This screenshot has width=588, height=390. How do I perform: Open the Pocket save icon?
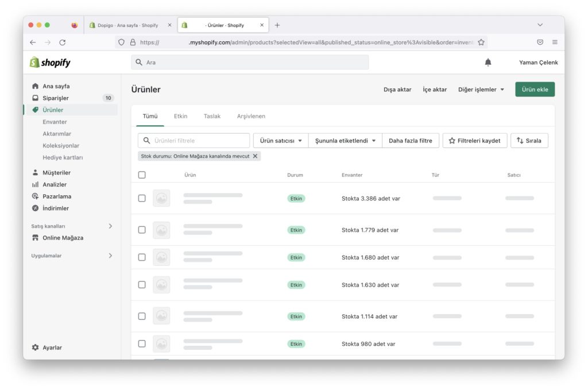click(540, 43)
